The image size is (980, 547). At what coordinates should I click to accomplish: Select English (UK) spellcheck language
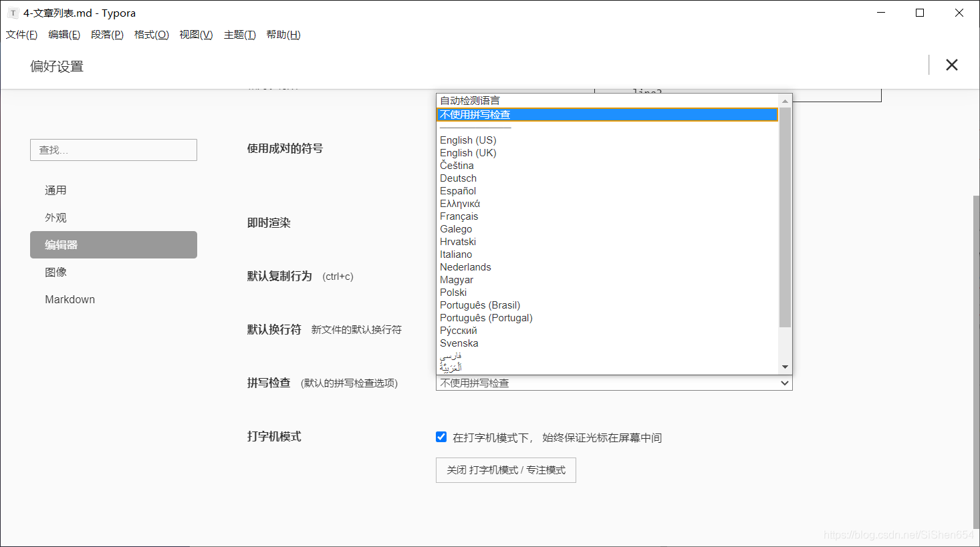coord(608,153)
